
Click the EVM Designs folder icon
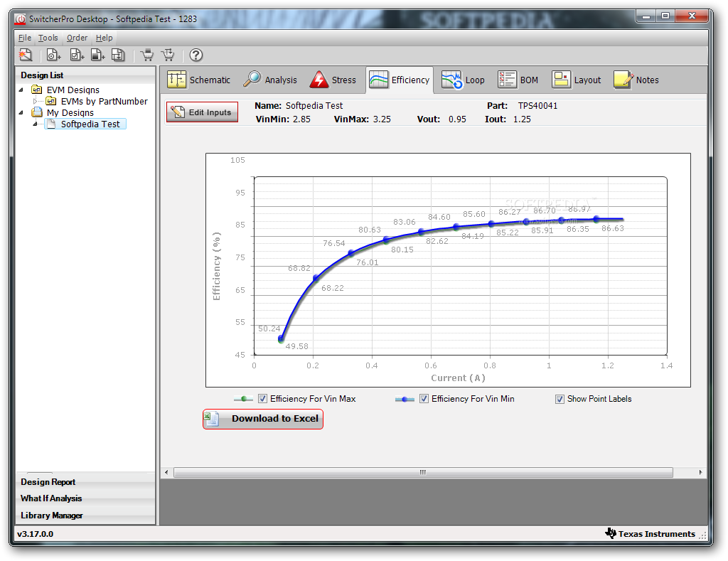(37, 89)
